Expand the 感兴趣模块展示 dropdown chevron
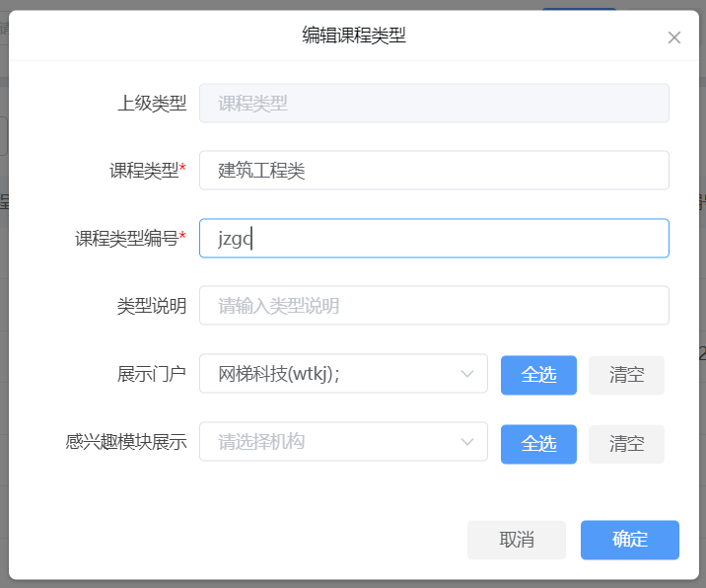706x588 pixels. point(467,442)
